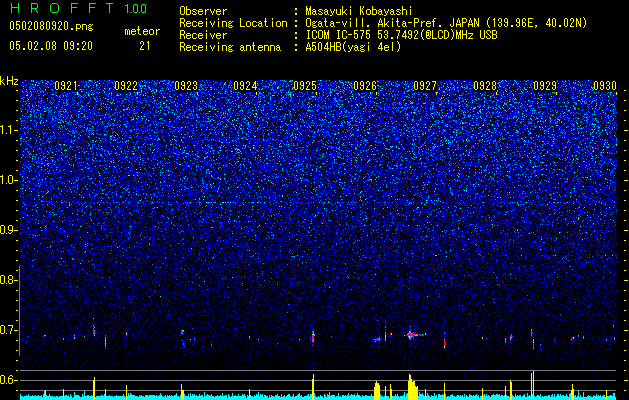Click the Observer label

pyautogui.click(x=203, y=11)
